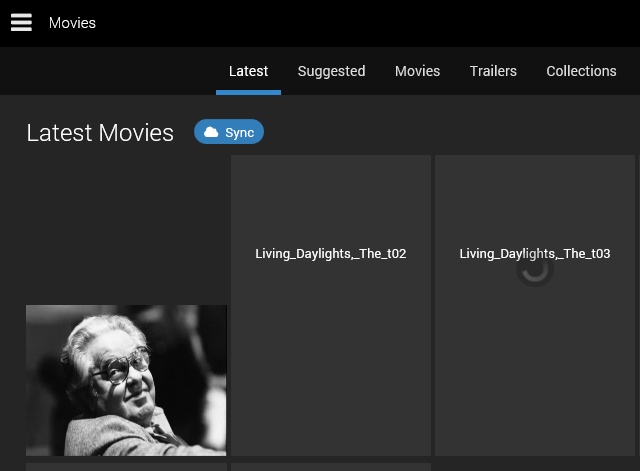The width and height of the screenshot is (640, 471).
Task: Click the Living_Daylights,_The_t02 title text
Action: (x=331, y=254)
